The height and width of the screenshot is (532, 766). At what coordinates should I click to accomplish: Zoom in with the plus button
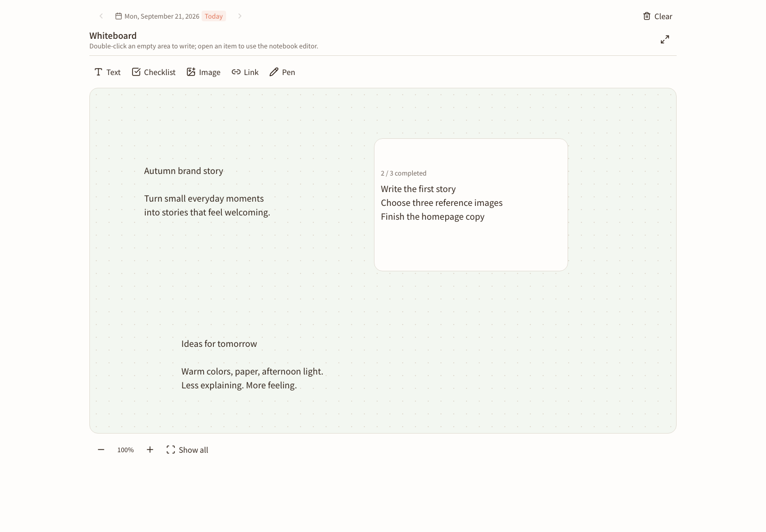[150, 450]
